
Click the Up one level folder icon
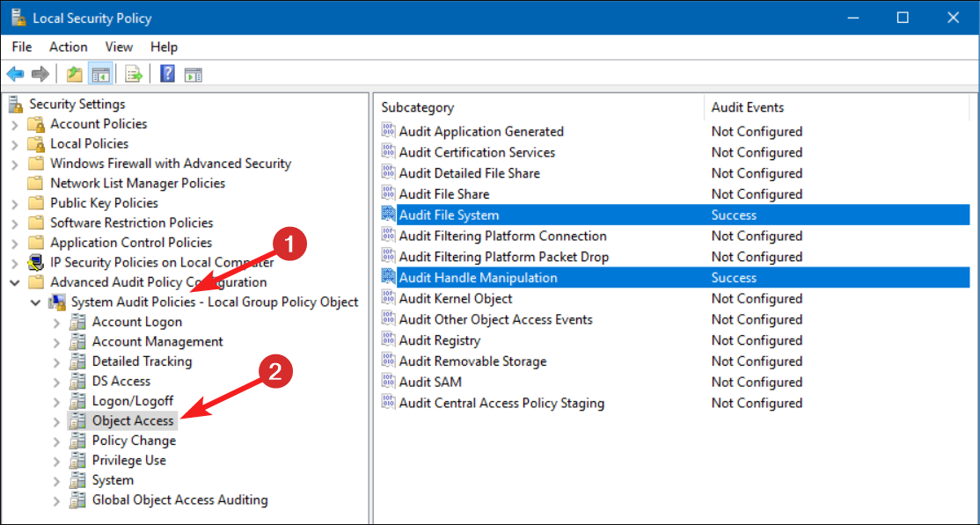tap(75, 75)
